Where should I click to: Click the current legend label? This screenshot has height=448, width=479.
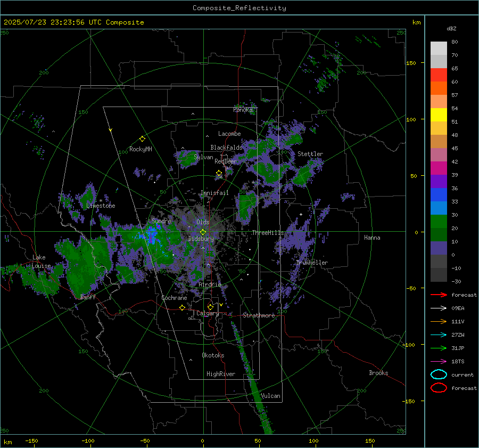pyautogui.click(x=463, y=374)
